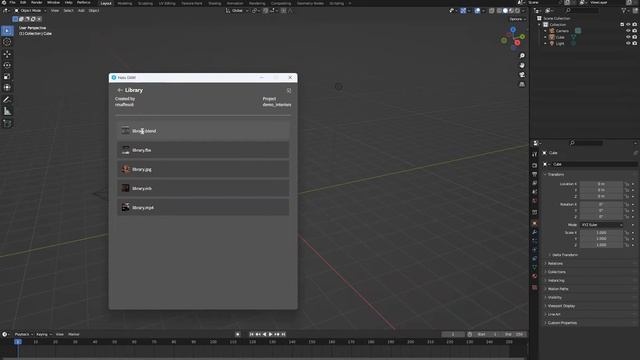Activate the Select Box tool

click(7, 31)
